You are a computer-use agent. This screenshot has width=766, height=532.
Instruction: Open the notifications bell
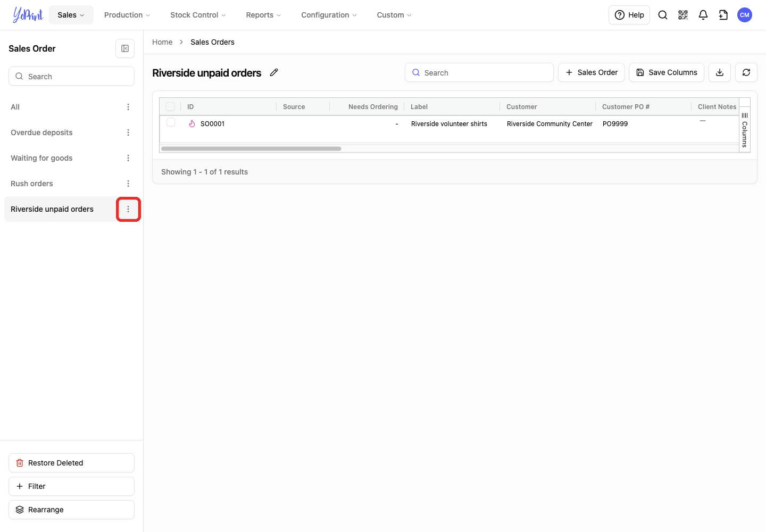tap(703, 15)
